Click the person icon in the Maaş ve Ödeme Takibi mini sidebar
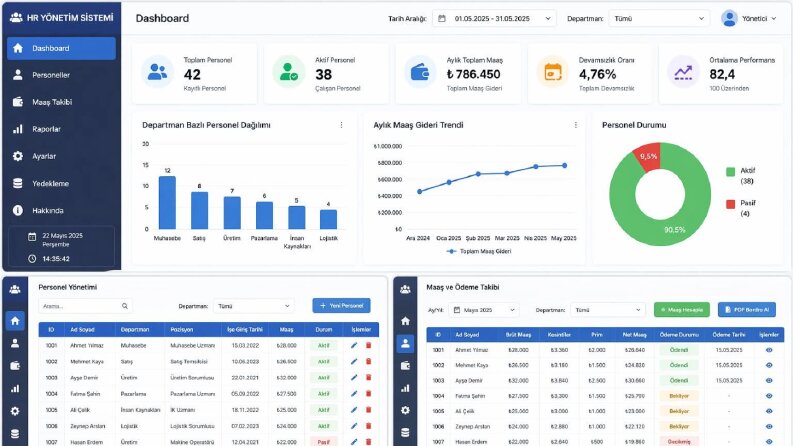 [x=405, y=343]
